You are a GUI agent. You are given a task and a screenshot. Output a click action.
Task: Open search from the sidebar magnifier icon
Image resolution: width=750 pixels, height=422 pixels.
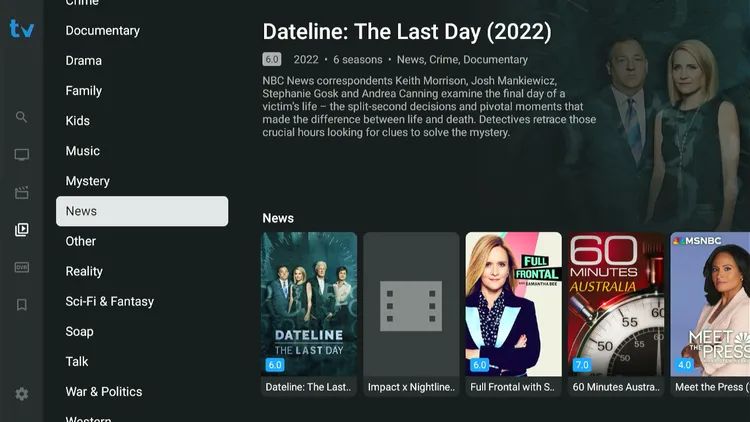[x=21, y=117]
